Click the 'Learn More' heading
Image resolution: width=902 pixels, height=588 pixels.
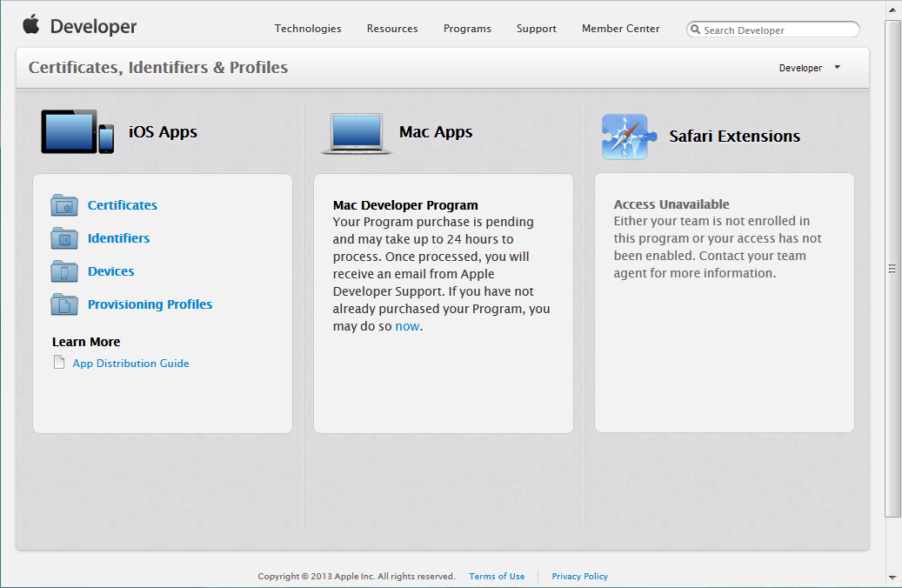86,342
